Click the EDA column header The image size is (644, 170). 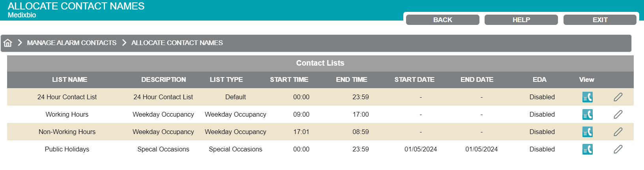pos(539,79)
